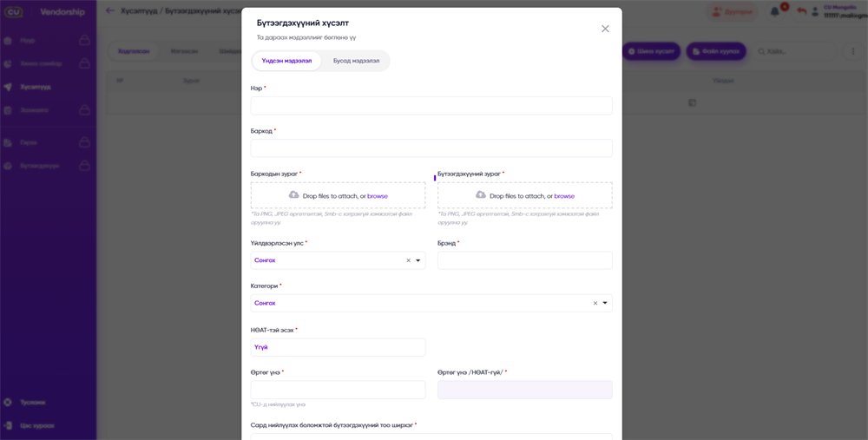This screenshot has height=440, width=868.
Task: Open notifications bell in background header
Action: click(x=775, y=11)
